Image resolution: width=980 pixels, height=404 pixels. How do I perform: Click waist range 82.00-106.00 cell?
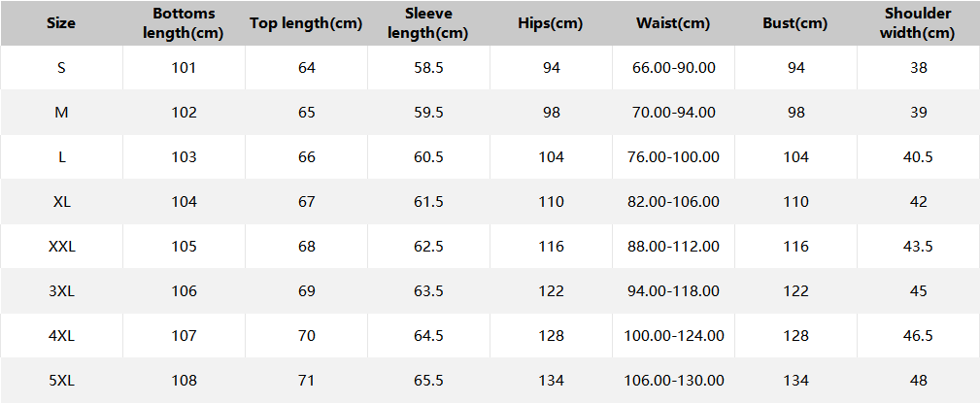[673, 202]
